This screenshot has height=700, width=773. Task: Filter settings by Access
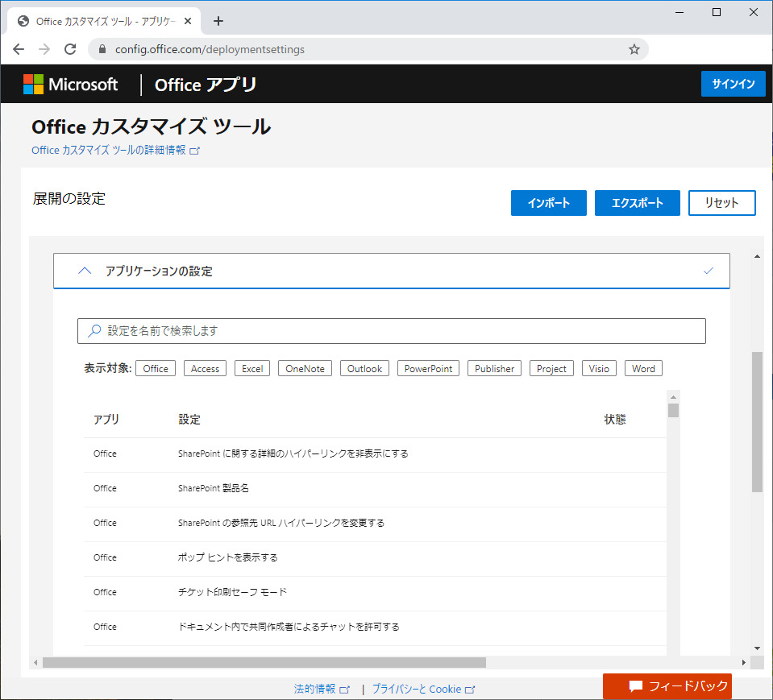click(205, 368)
